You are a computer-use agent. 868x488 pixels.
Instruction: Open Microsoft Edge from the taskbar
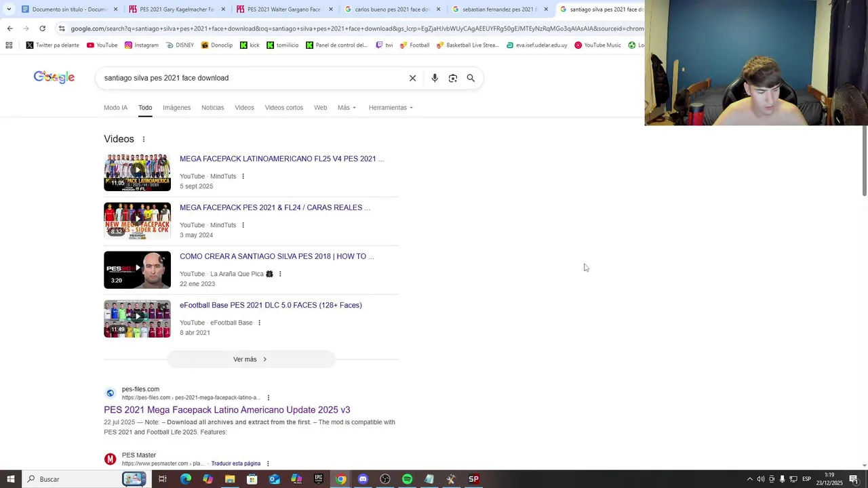click(x=186, y=479)
